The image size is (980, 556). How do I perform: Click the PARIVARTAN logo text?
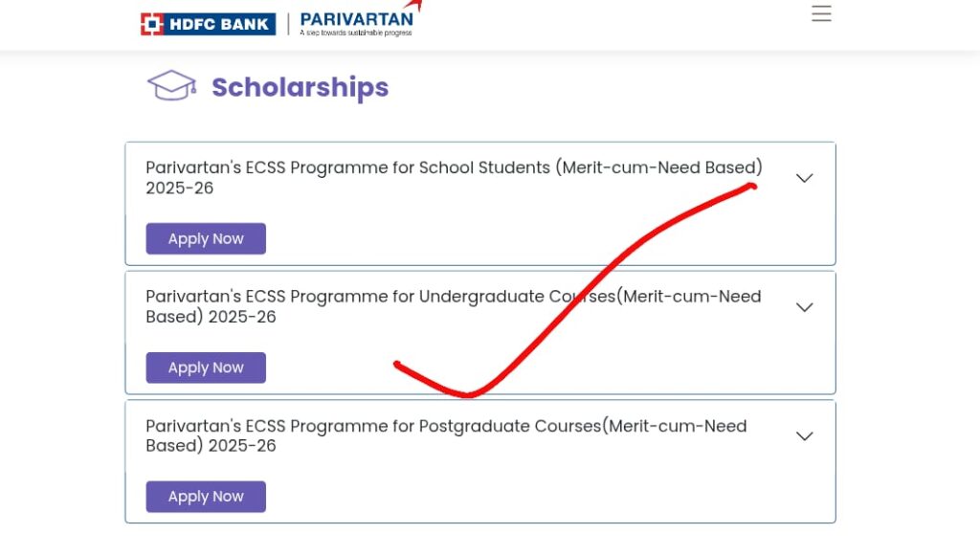356,19
